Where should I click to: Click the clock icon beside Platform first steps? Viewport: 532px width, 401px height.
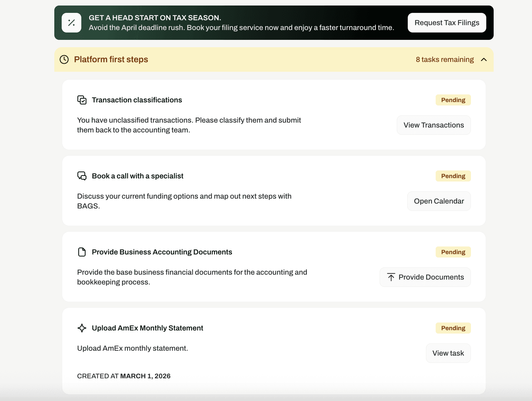click(x=64, y=59)
